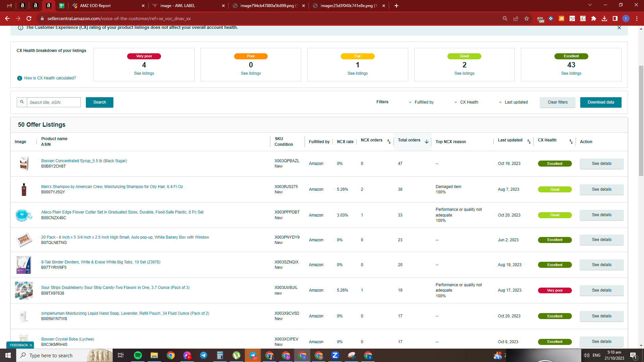Open Spotify from the taskbar
Viewport: 644px width, 362px height.
[138, 355]
